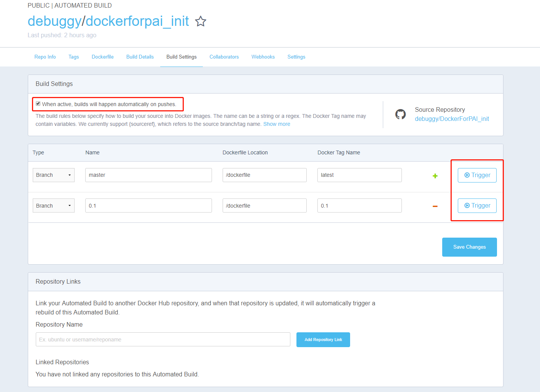Click Save Changes button
Image resolution: width=540 pixels, height=392 pixels.
(x=470, y=247)
